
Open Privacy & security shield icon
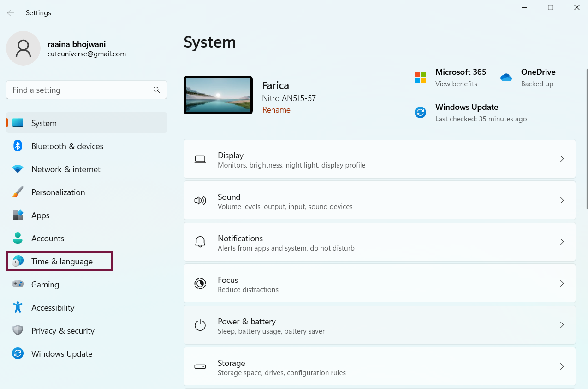[x=18, y=330]
